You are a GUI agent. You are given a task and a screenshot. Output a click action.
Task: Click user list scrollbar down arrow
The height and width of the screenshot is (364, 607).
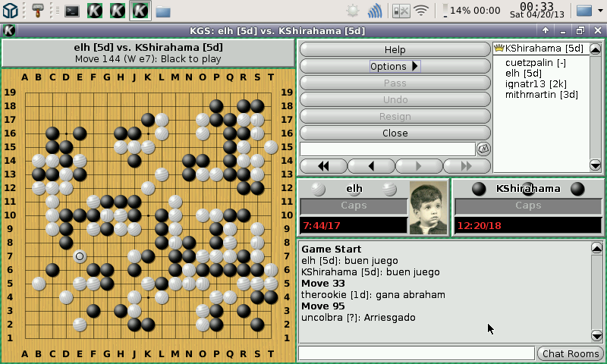pyautogui.click(x=596, y=165)
